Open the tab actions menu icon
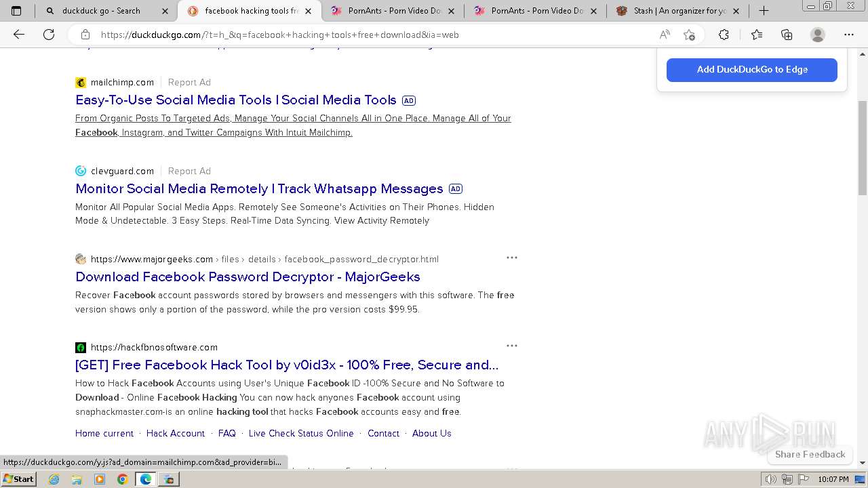 click(16, 11)
